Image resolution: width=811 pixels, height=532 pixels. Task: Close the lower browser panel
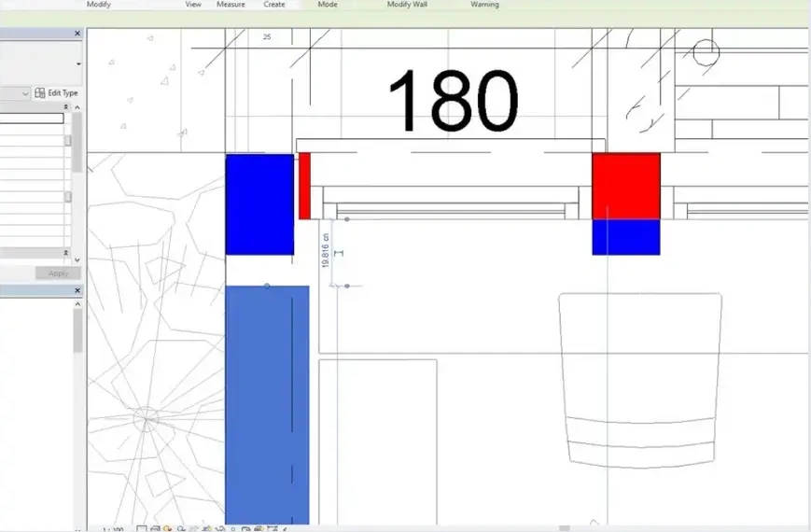click(x=77, y=291)
